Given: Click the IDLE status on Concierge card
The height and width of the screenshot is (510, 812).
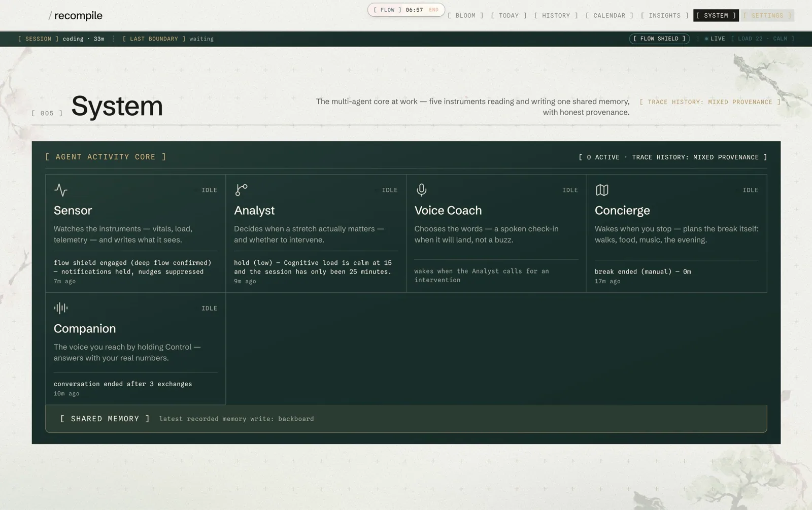Looking at the screenshot, I should coord(750,190).
